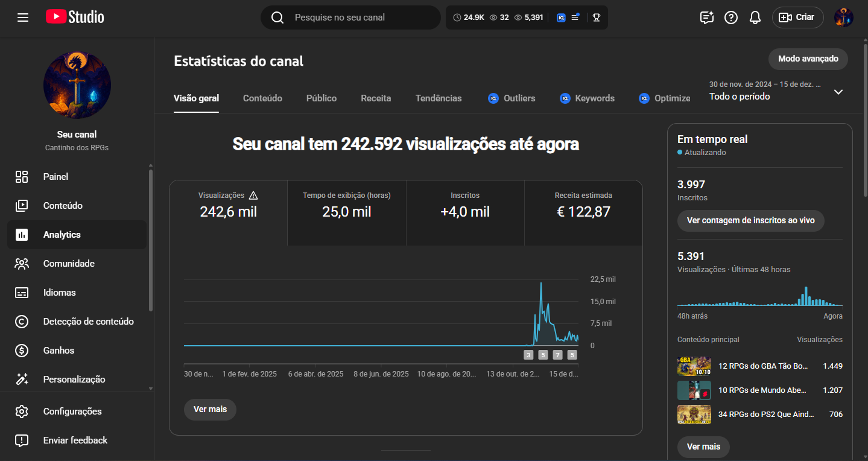Click the view count 1.449
The height and width of the screenshot is (461, 868).
click(x=832, y=366)
